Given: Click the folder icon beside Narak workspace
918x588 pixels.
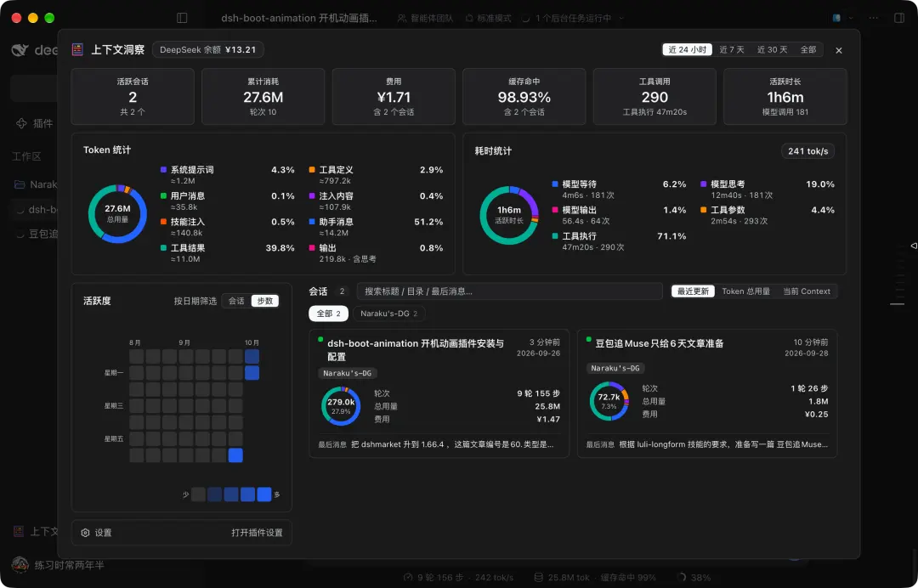Looking at the screenshot, I should pos(20,184).
